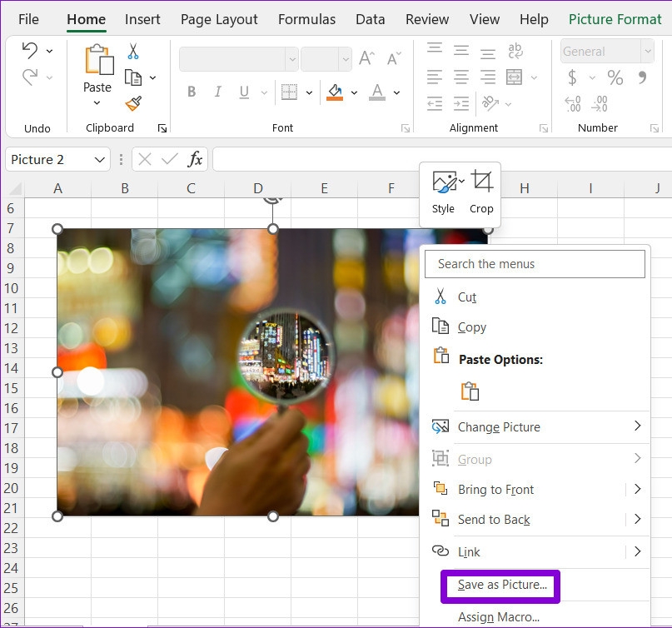The height and width of the screenshot is (628, 672).
Task: Open the Number Format General dropdown
Action: coord(648,51)
